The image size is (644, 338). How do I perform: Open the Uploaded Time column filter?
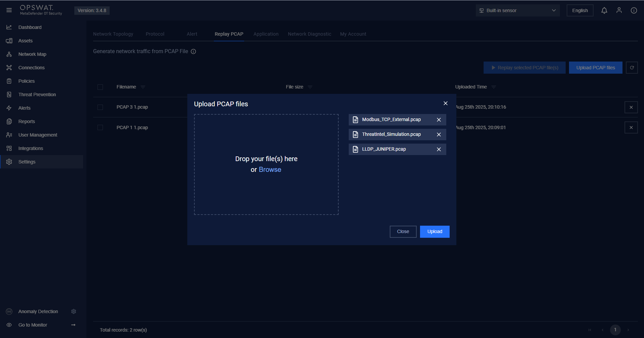(494, 87)
